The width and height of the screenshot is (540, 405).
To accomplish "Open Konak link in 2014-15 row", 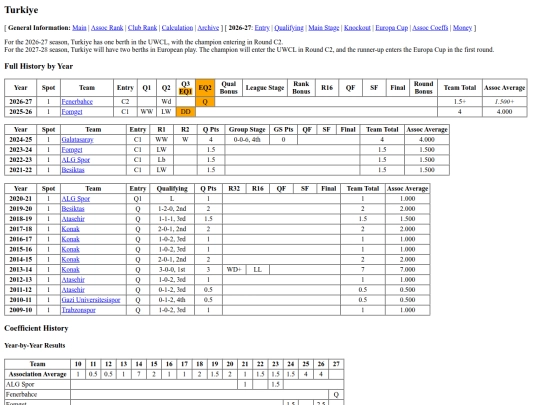I will [x=71, y=259].
